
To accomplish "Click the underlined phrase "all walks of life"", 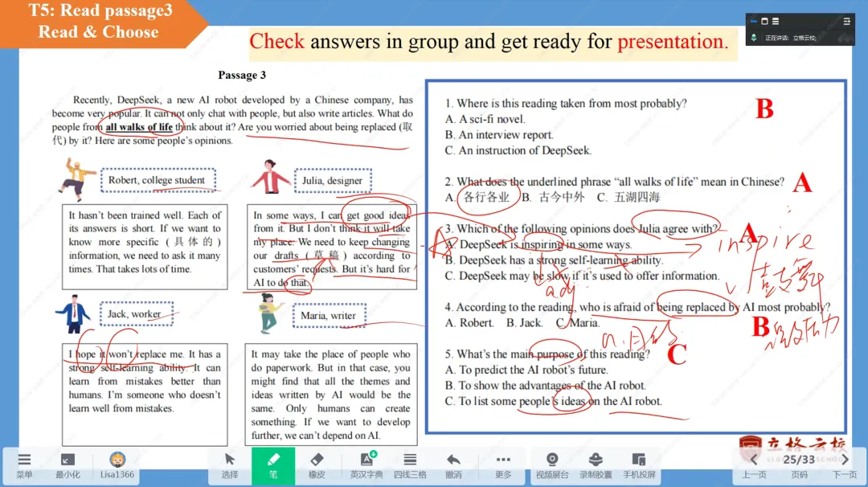I will [x=139, y=127].
